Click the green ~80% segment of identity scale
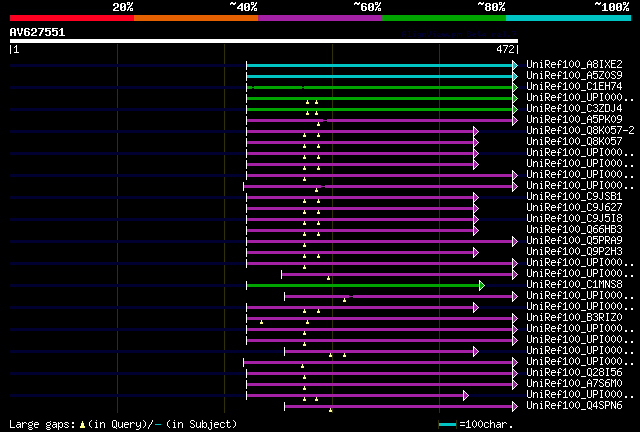The image size is (640, 432). point(444,18)
